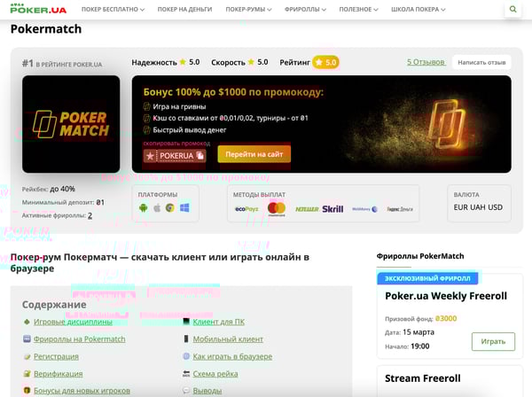This screenshot has height=397, width=532.
Task: Select the Android platform icon
Action: [143, 208]
